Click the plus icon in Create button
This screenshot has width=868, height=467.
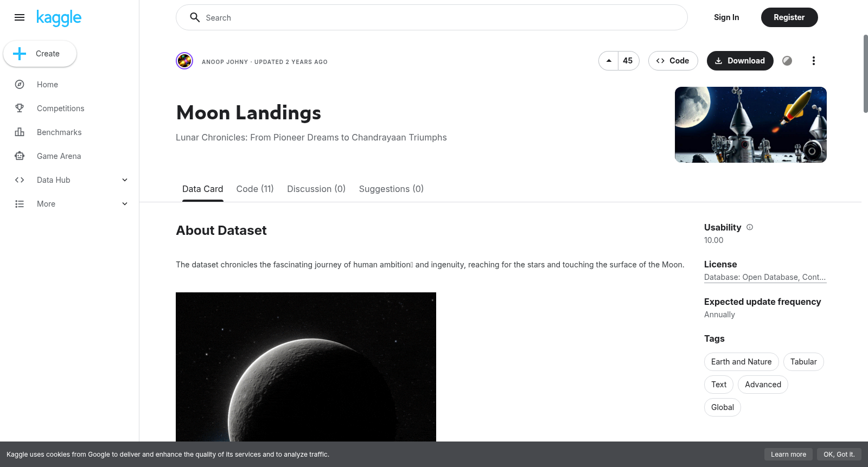[20, 54]
